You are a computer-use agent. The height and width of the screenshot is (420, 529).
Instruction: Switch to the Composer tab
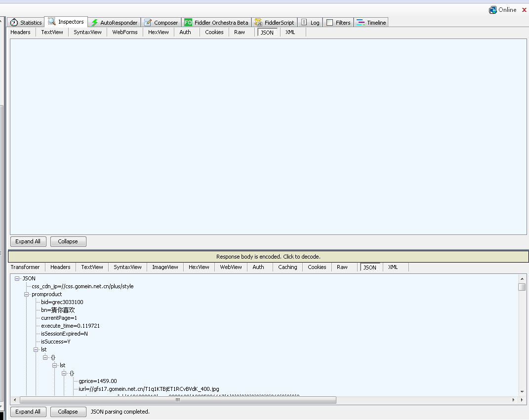click(161, 23)
